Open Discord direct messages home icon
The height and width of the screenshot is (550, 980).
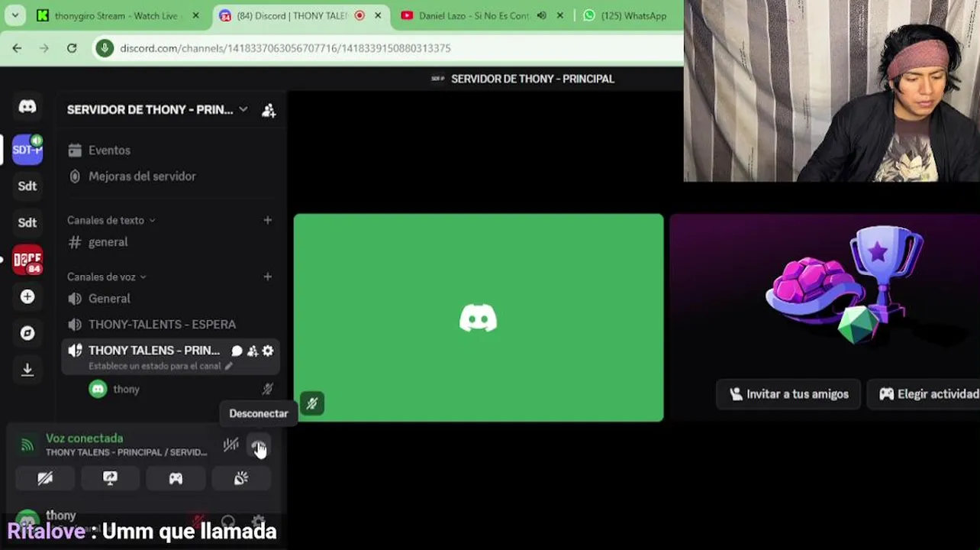tap(27, 107)
